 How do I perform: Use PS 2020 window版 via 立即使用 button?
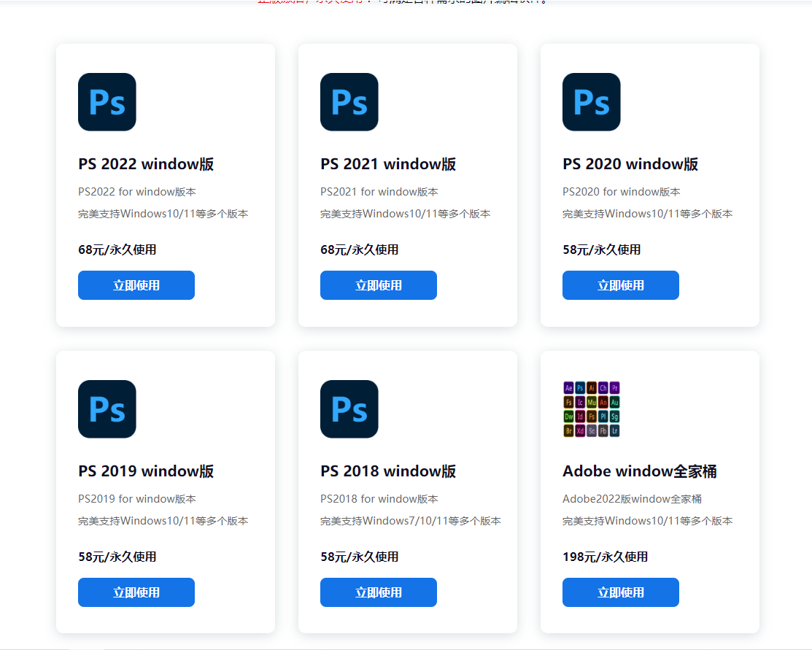tap(620, 285)
